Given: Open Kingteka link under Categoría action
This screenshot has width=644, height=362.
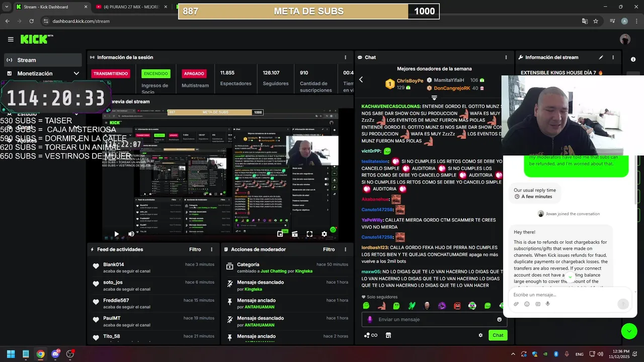Looking at the screenshot, I should (x=303, y=271).
